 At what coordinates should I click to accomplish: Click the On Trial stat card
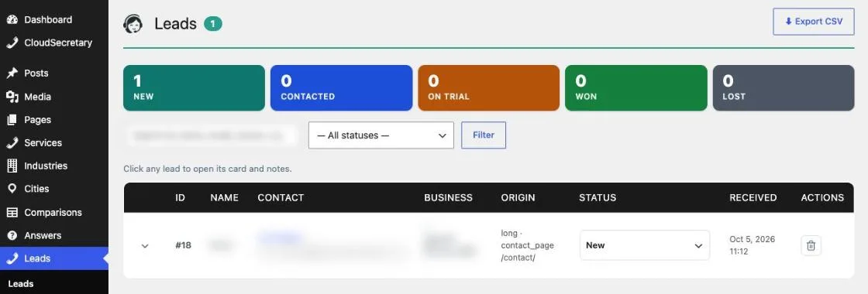pyautogui.click(x=489, y=88)
